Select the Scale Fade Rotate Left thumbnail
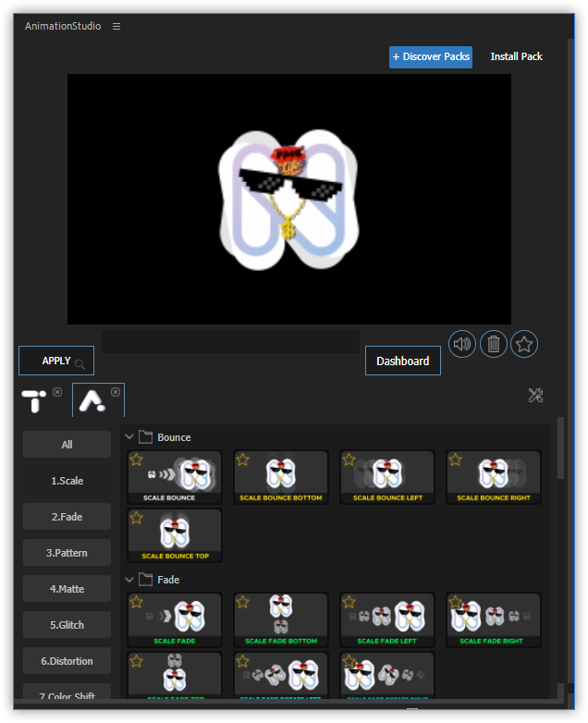The width and height of the screenshot is (588, 723). pos(281,676)
